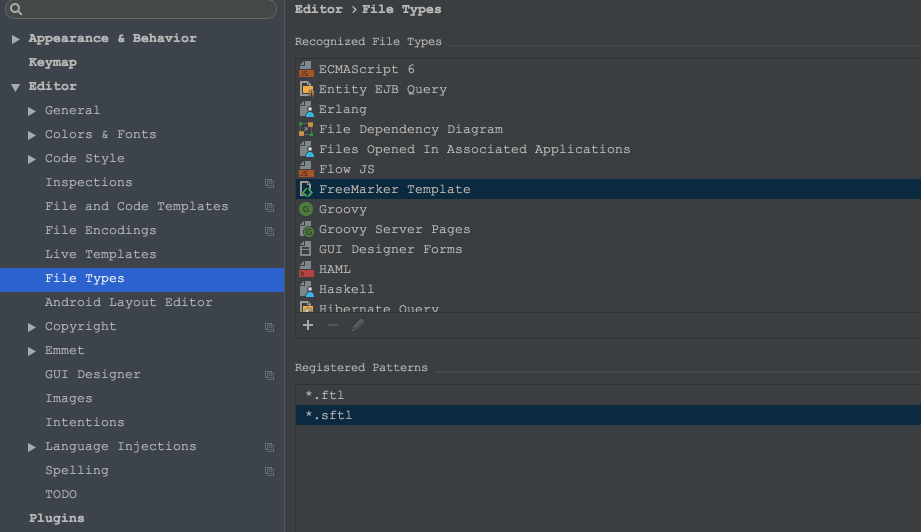The height and width of the screenshot is (532, 921).
Task: Expand the Emmet node
Action: pos(32,351)
